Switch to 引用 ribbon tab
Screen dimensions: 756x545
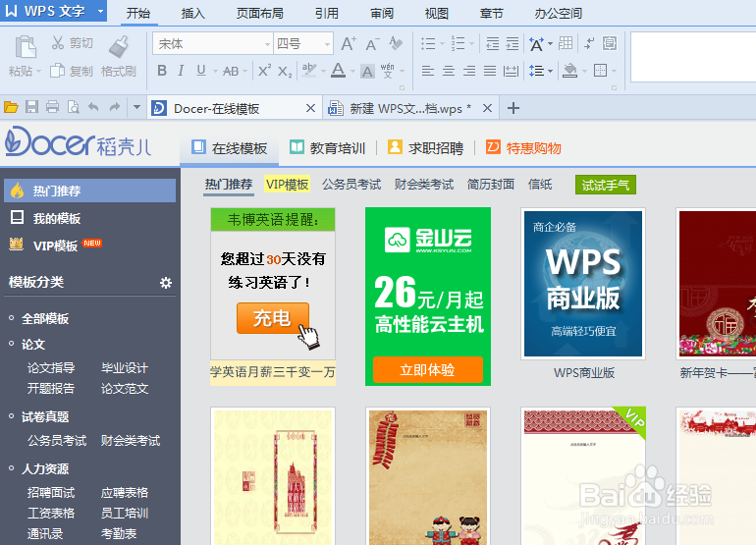[x=326, y=13]
